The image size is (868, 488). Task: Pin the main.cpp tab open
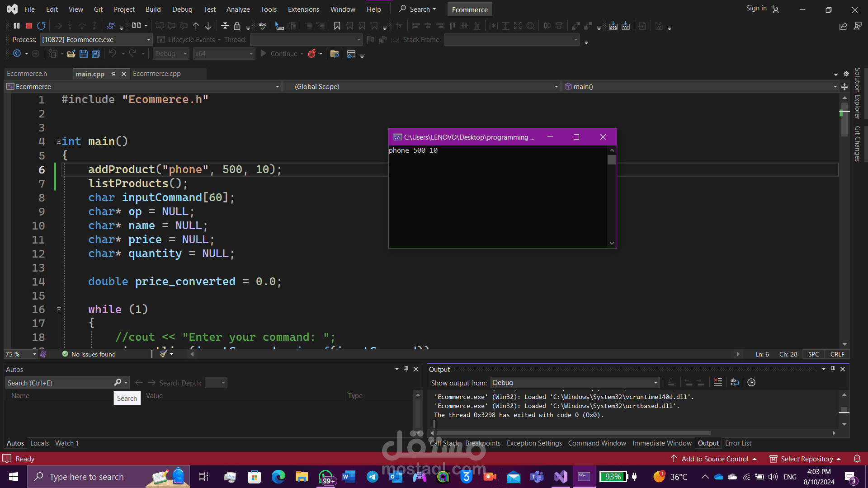point(113,74)
